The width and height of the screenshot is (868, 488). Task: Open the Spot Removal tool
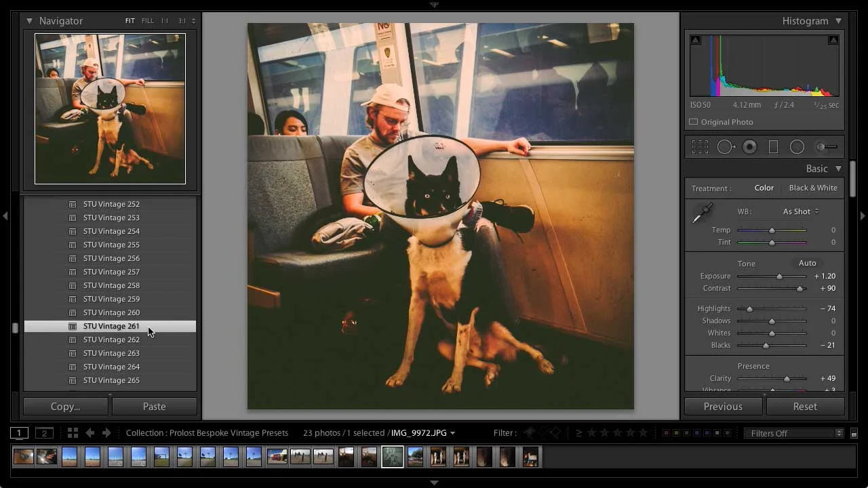click(726, 146)
